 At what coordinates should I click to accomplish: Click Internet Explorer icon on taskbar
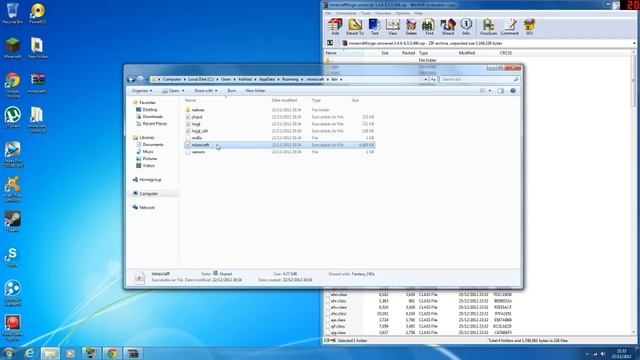pos(29,353)
